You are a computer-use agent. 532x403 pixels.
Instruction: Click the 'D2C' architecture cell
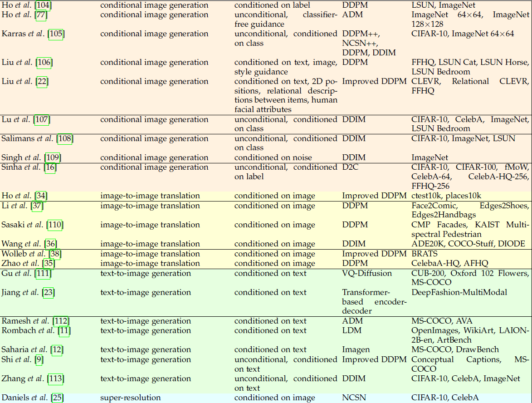(350, 167)
